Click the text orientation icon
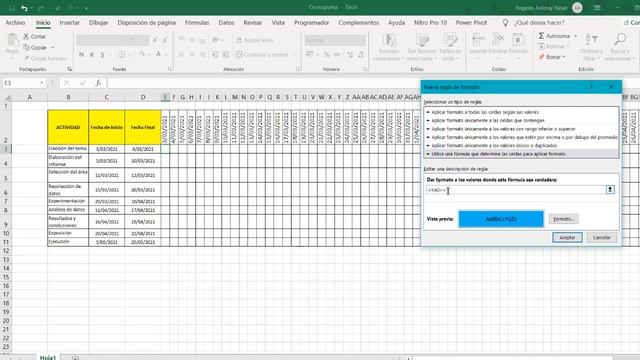This screenshot has height=360, width=640. click(216, 40)
